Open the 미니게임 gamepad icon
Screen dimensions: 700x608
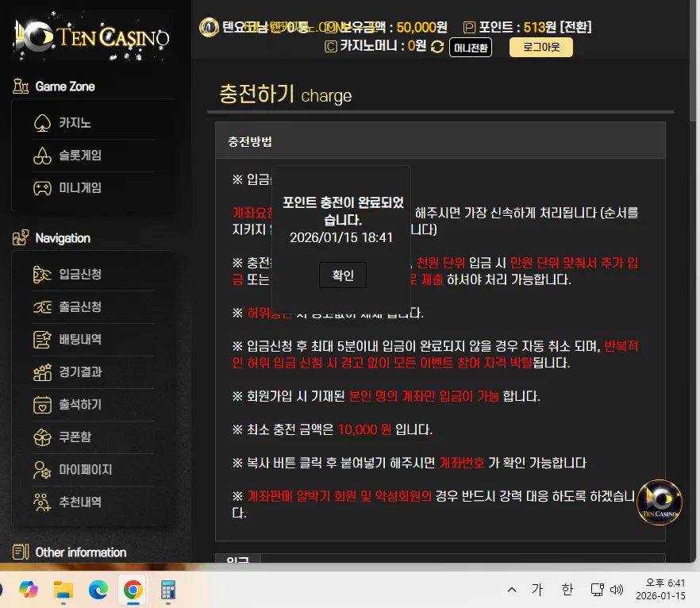coord(42,188)
